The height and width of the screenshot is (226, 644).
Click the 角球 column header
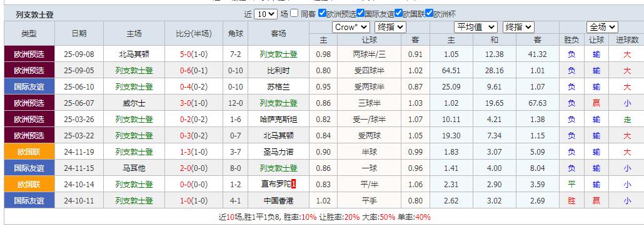pos(235,34)
